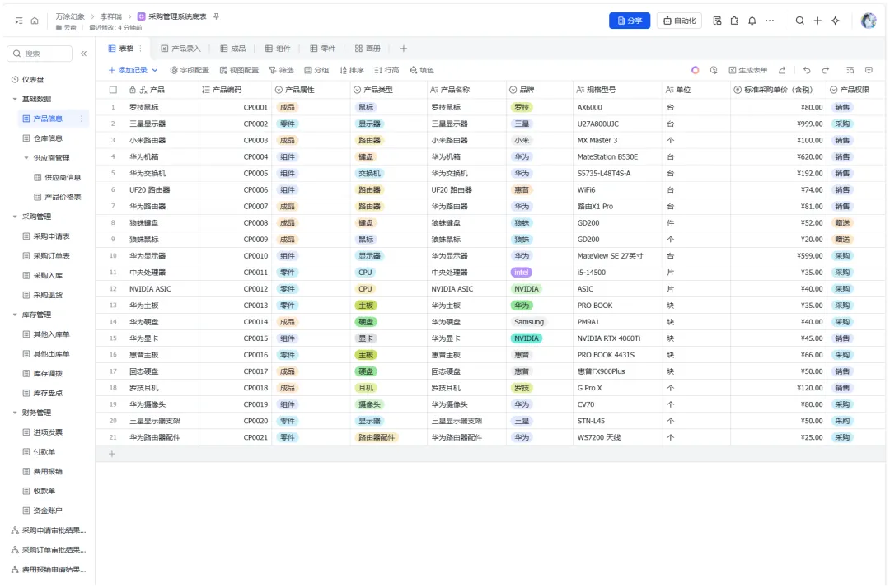
Task: Switch to the 零件 tab
Action: (x=322, y=49)
